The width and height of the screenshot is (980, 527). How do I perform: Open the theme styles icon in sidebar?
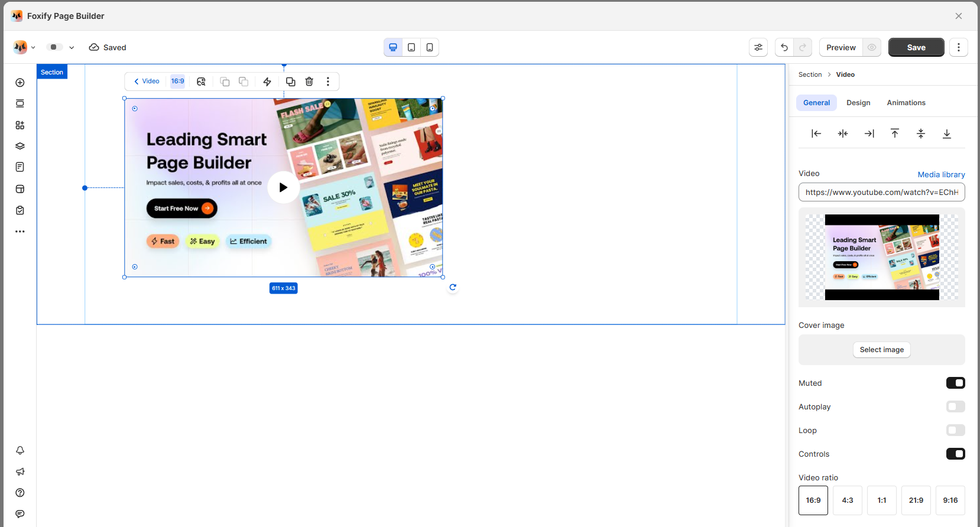click(x=20, y=189)
